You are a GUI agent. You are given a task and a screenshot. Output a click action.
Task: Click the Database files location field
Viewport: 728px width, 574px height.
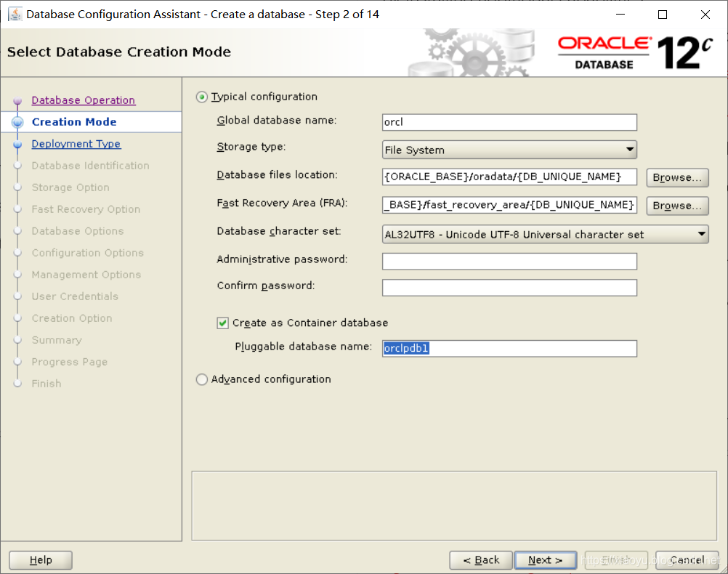pos(509,177)
